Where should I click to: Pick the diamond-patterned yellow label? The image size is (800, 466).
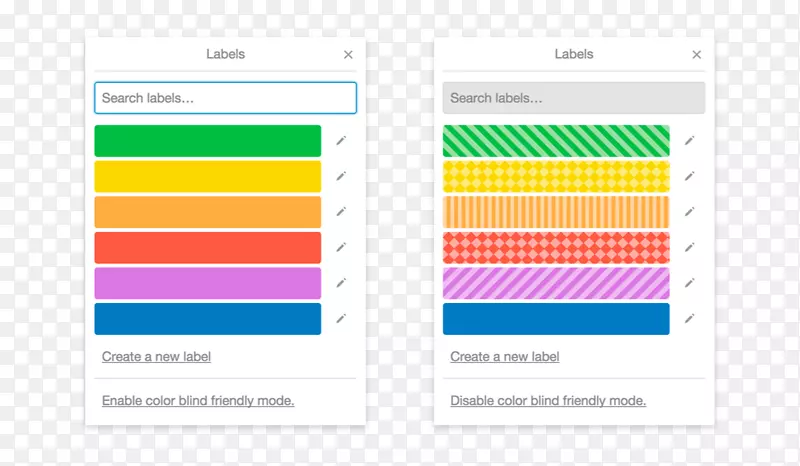[556, 176]
